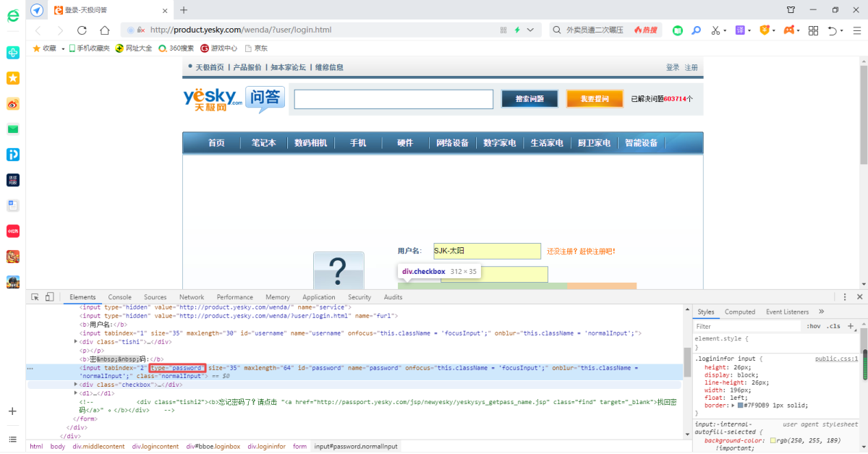Click the 注册 link at page top

692,67
